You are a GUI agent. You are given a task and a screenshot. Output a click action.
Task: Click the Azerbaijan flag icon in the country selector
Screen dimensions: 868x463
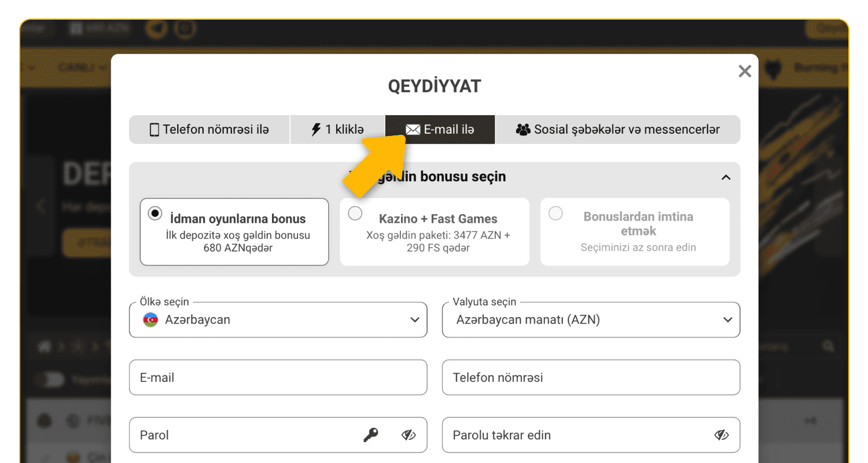[149, 319]
